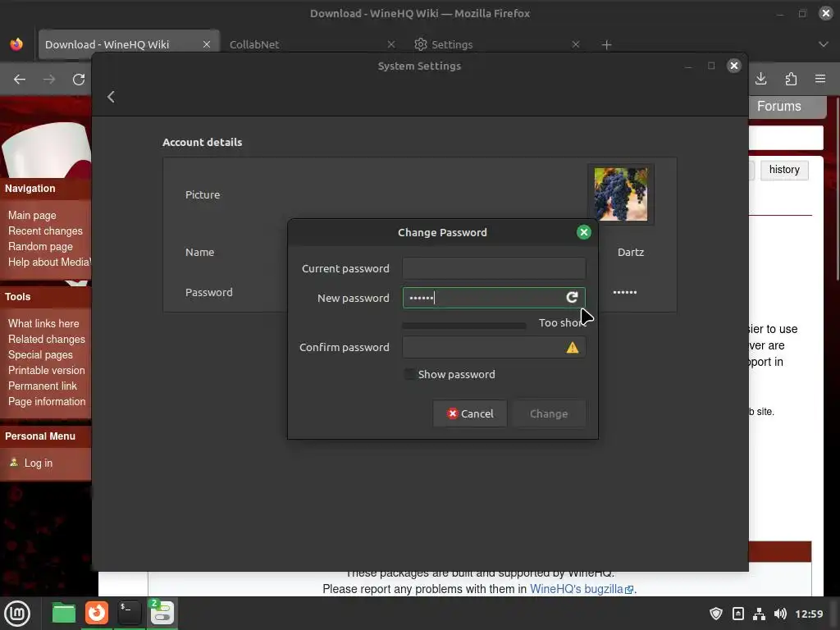Open Page information link
Screen dimensions: 840x630
(x=47, y=401)
